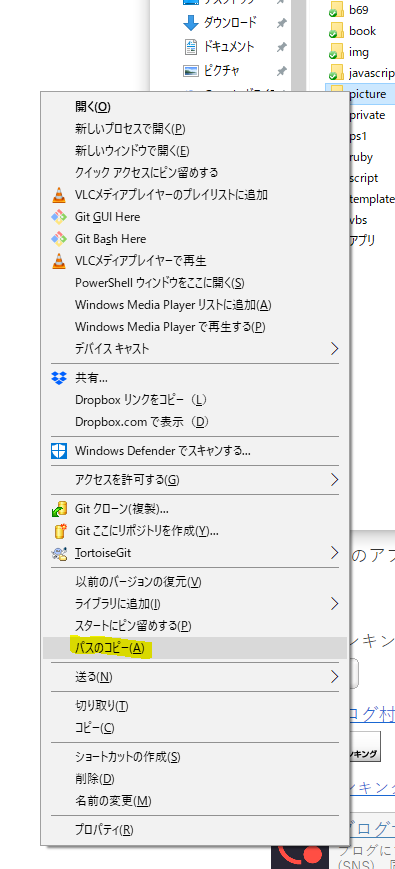The height and width of the screenshot is (869, 395).
Task: Click the Windows Defender shield icon
Action: coord(58,451)
